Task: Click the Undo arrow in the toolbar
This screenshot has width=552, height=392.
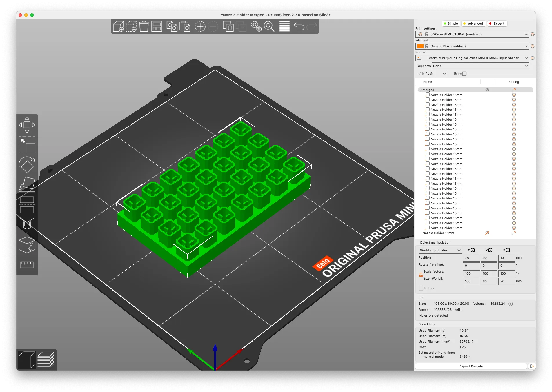Action: (x=299, y=26)
